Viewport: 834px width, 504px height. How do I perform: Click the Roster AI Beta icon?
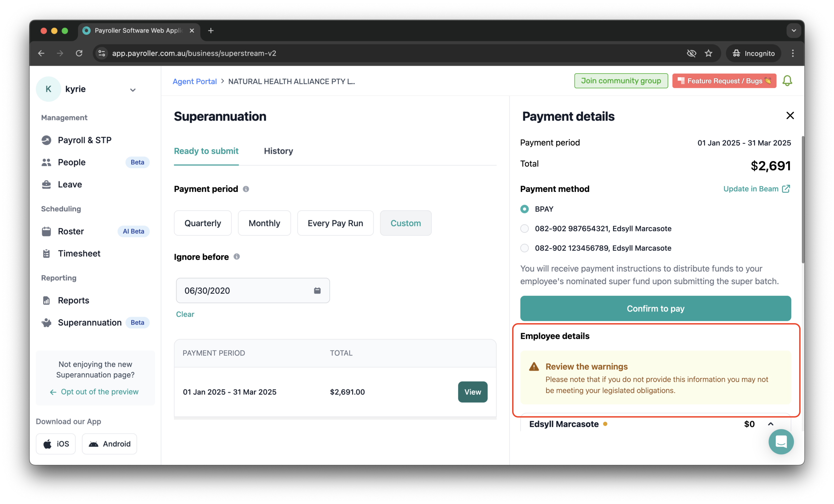click(x=47, y=231)
